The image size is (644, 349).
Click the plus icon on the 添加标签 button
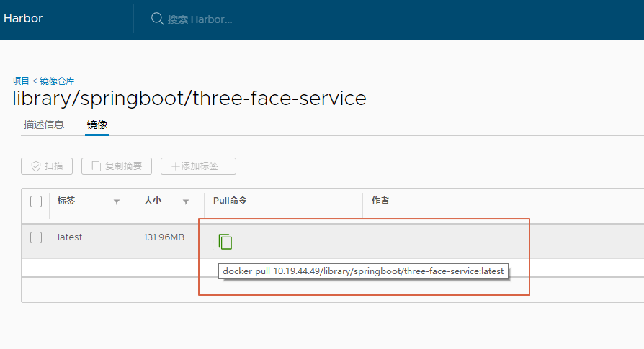point(175,166)
